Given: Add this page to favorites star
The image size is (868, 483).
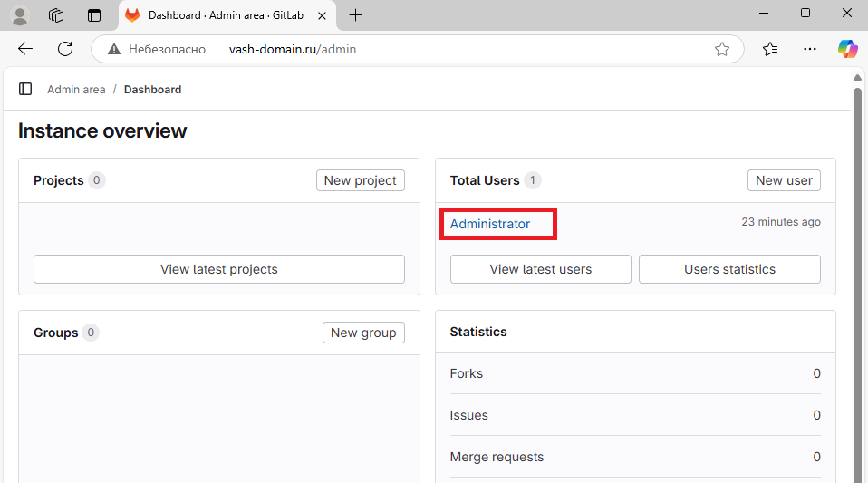Looking at the screenshot, I should [x=722, y=49].
